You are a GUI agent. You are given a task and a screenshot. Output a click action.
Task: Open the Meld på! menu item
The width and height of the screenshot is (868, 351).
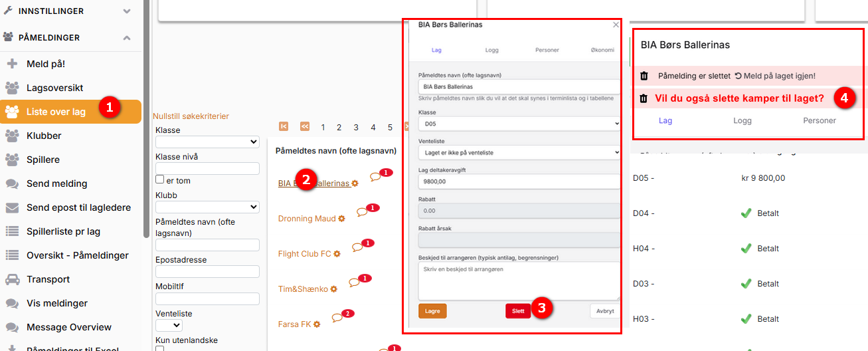click(46, 64)
